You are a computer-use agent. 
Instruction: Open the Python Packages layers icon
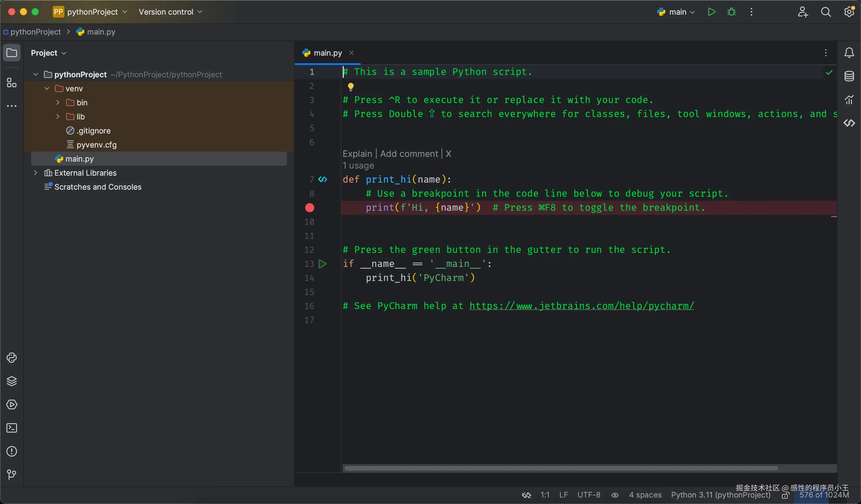click(x=12, y=381)
